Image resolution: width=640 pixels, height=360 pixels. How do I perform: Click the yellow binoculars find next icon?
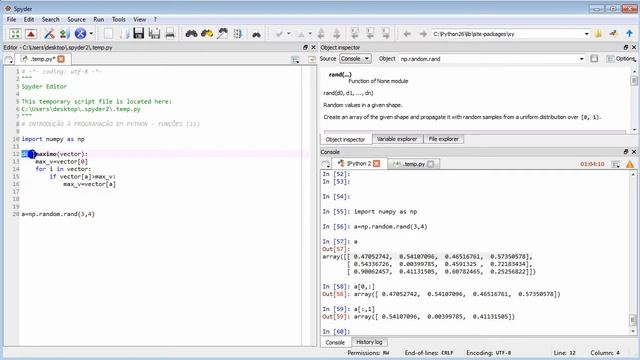click(x=207, y=33)
